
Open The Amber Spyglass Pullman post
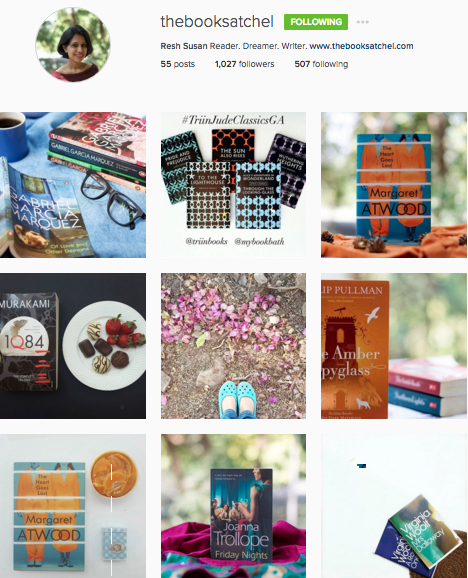coord(394,346)
